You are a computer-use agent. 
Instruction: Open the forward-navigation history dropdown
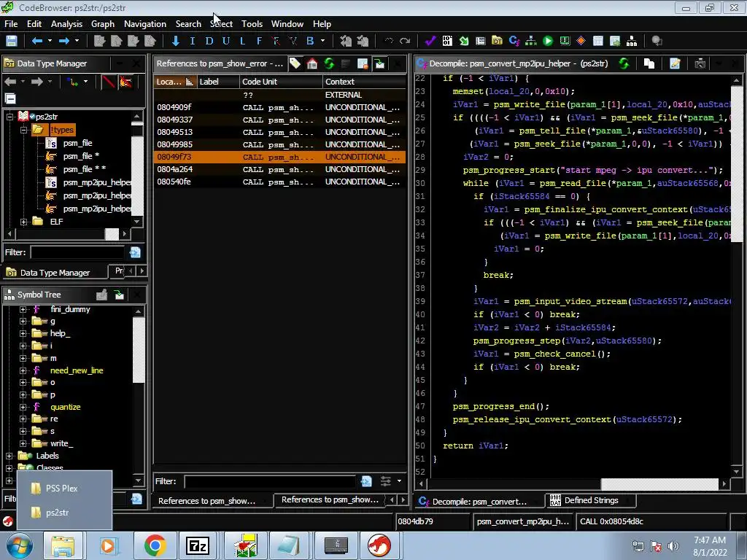pos(77,41)
